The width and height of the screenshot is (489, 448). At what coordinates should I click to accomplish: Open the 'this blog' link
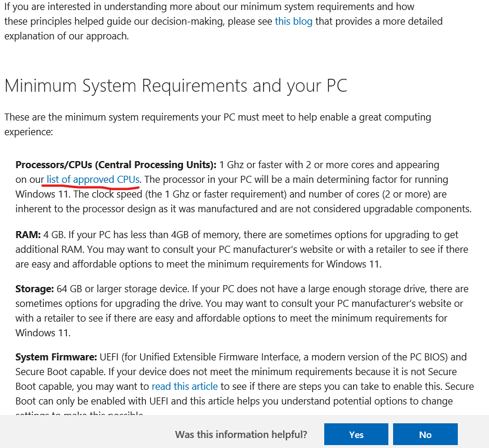[294, 22]
